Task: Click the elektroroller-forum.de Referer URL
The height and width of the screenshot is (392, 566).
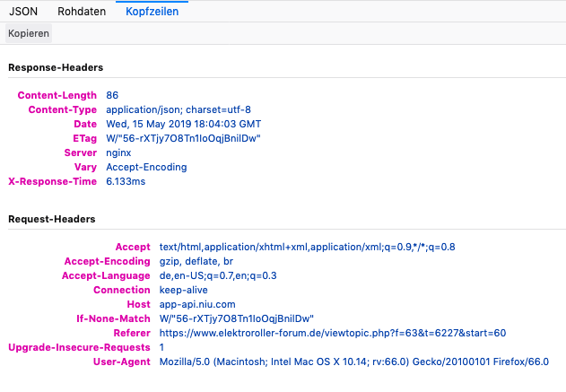Action: click(332, 333)
